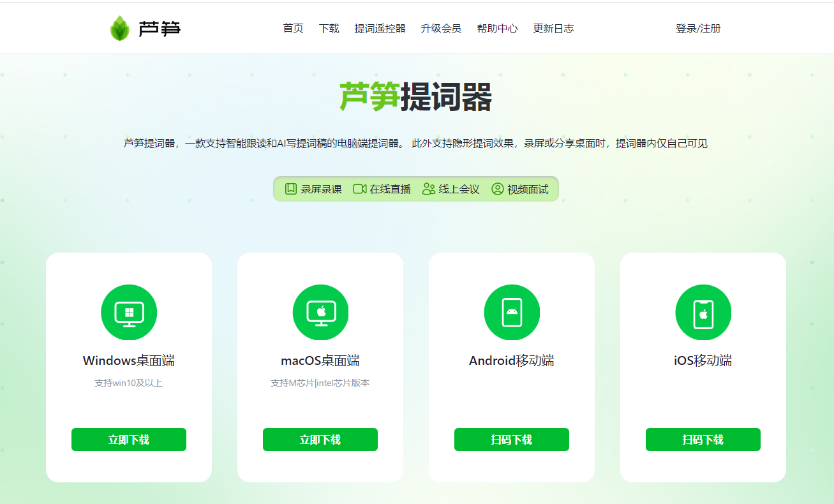This screenshot has height=504, width=834.
Task: Click 扫码下载 under iOS移动端
Action: pyautogui.click(x=703, y=440)
